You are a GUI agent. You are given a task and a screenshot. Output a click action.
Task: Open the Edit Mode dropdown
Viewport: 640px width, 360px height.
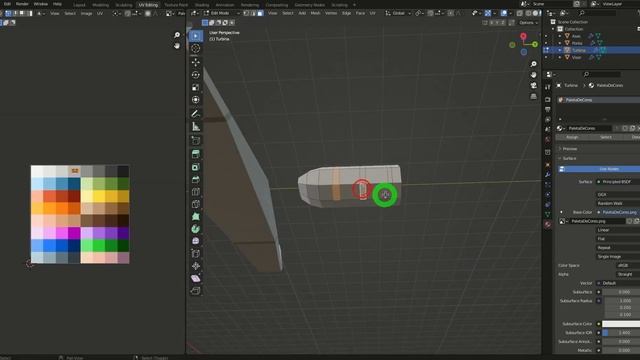[x=222, y=13]
